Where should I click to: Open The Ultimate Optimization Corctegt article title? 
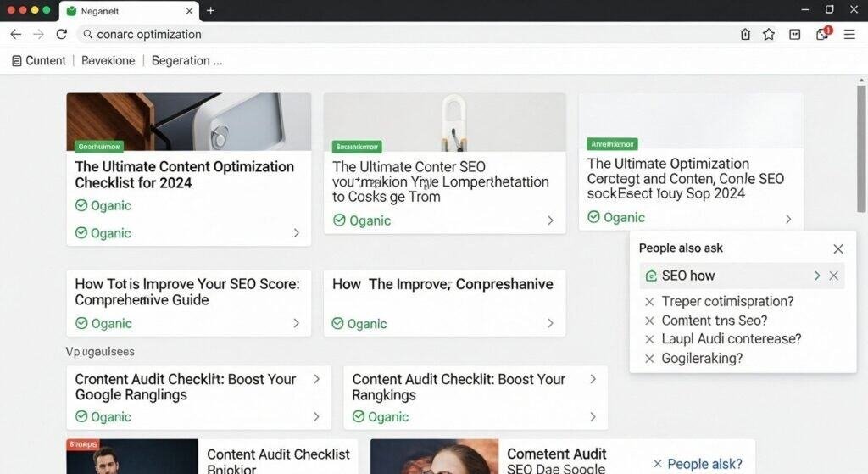click(x=685, y=178)
